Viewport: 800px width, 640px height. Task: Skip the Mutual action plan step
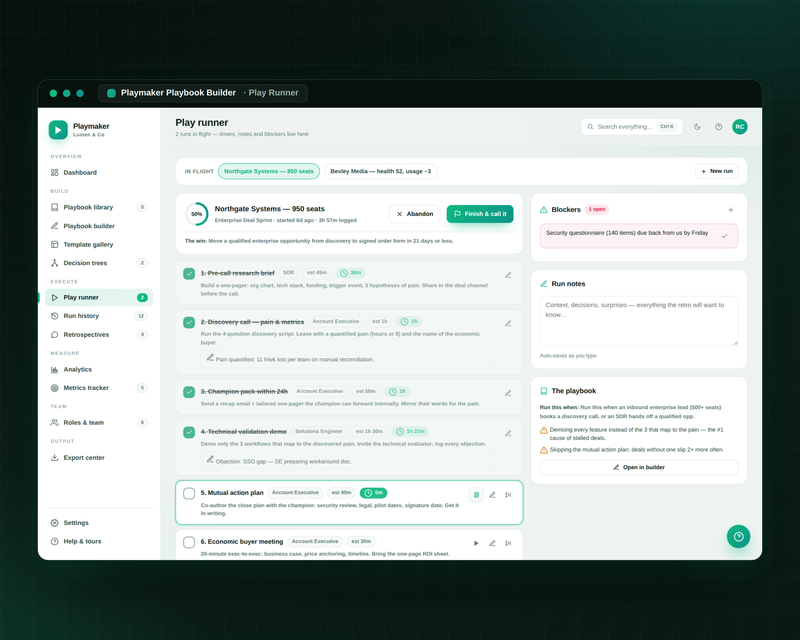point(508,495)
